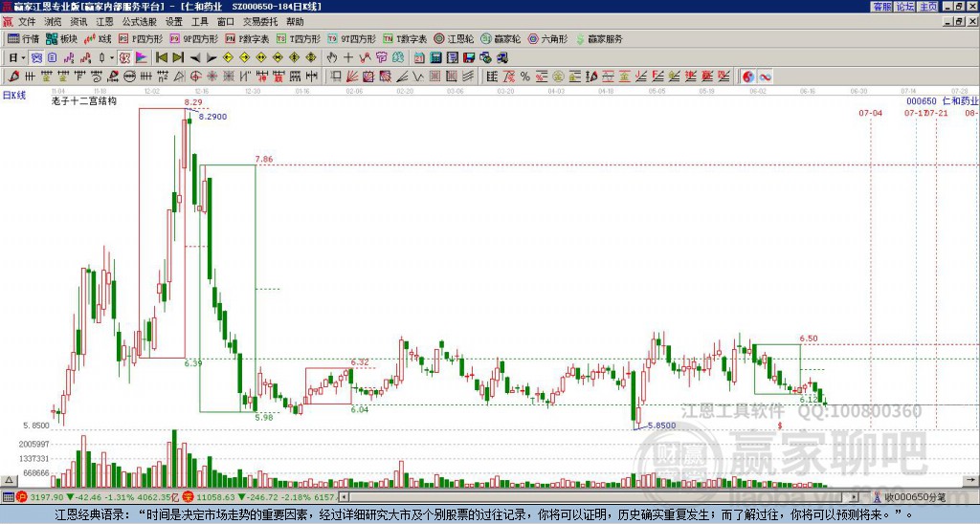Open the 江恩 menu
The image size is (980, 524).
(104, 22)
